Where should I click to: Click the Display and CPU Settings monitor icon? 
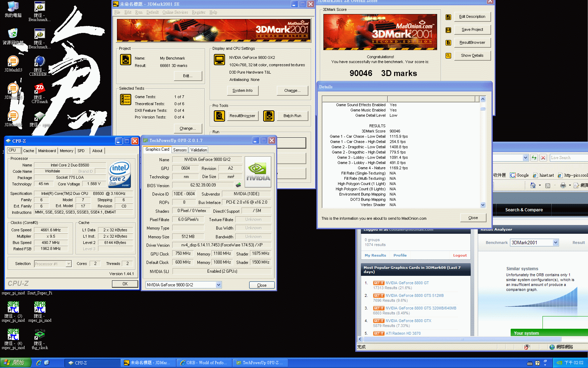219,60
